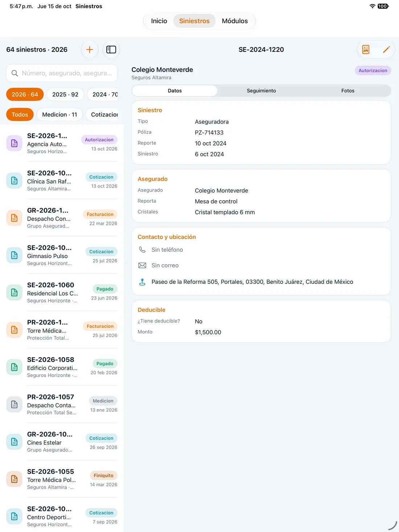This screenshot has width=399, height=532.
Task: Switch to the Datos segment
Action: (x=175, y=91)
